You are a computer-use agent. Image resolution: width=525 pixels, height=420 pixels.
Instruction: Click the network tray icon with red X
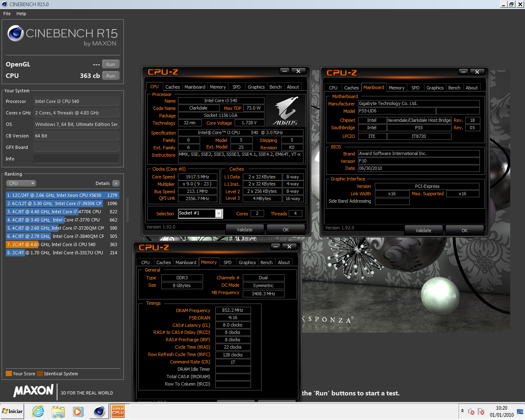pos(471,411)
